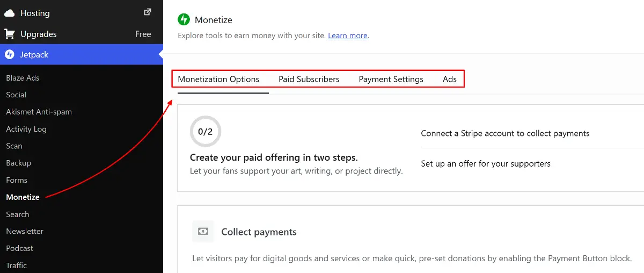644x273 pixels.
Task: Open Blaze Ads submenu entry
Action: [23, 78]
